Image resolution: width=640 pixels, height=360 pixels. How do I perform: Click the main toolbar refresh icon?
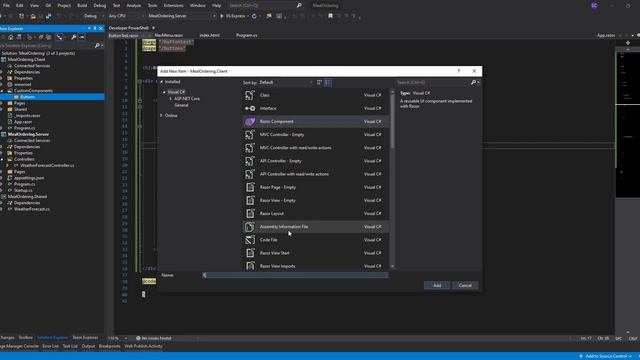point(254,16)
